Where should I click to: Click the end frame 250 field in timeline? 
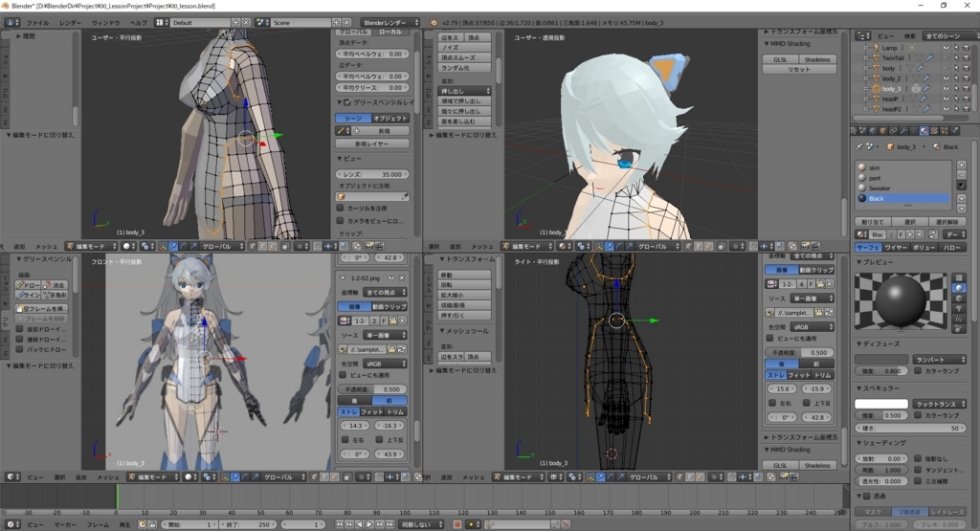(x=247, y=524)
